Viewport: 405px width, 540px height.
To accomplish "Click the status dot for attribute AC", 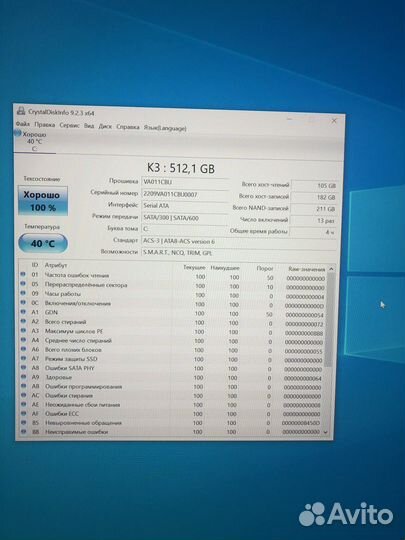I will [x=23, y=395].
